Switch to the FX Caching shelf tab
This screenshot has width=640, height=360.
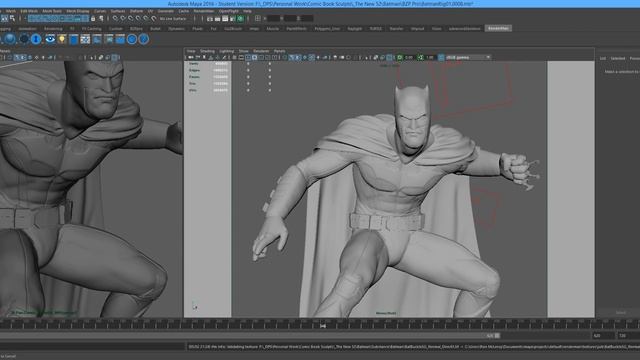point(91,29)
